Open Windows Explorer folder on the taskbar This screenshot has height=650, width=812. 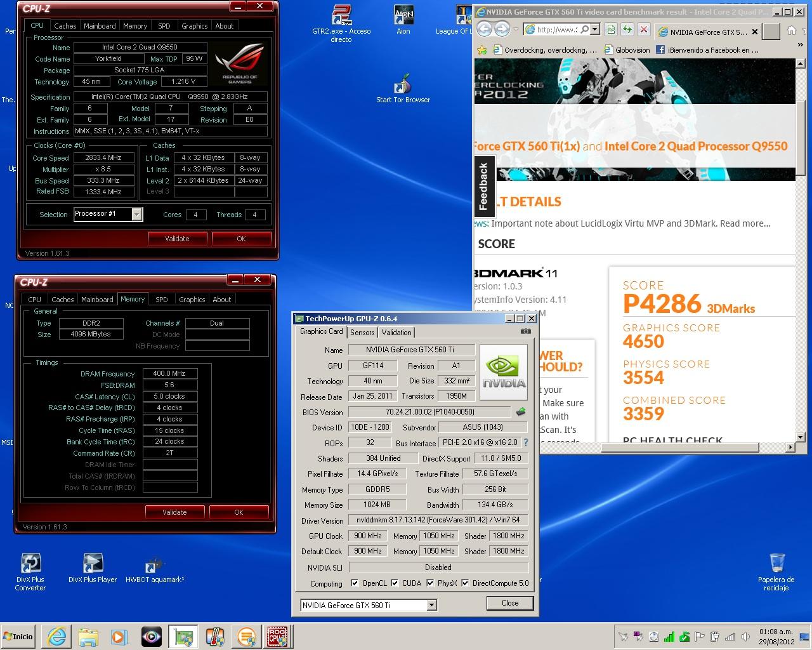[x=88, y=636]
